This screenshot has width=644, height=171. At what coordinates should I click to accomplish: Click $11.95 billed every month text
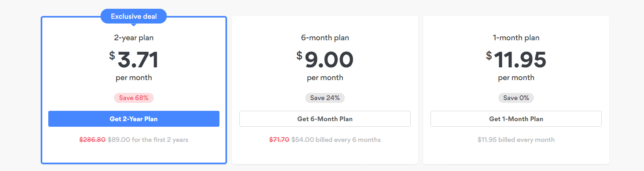click(516, 140)
